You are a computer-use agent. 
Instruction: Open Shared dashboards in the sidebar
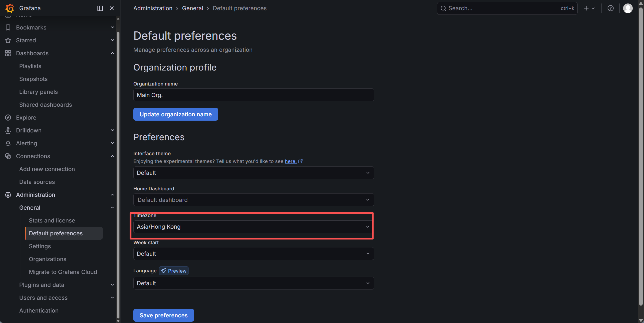pyautogui.click(x=46, y=105)
